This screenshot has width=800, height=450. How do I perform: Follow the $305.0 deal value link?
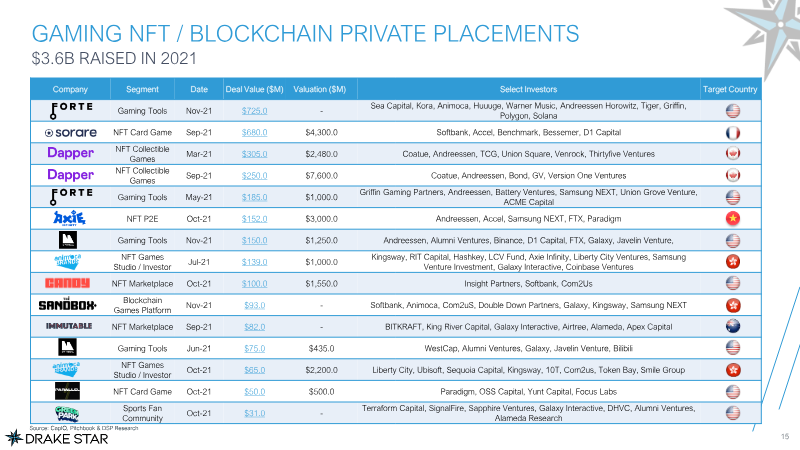tap(255, 153)
